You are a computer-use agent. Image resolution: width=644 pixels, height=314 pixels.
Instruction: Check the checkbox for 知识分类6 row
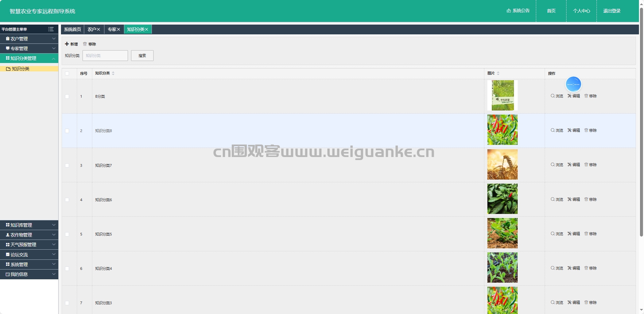pos(67,200)
